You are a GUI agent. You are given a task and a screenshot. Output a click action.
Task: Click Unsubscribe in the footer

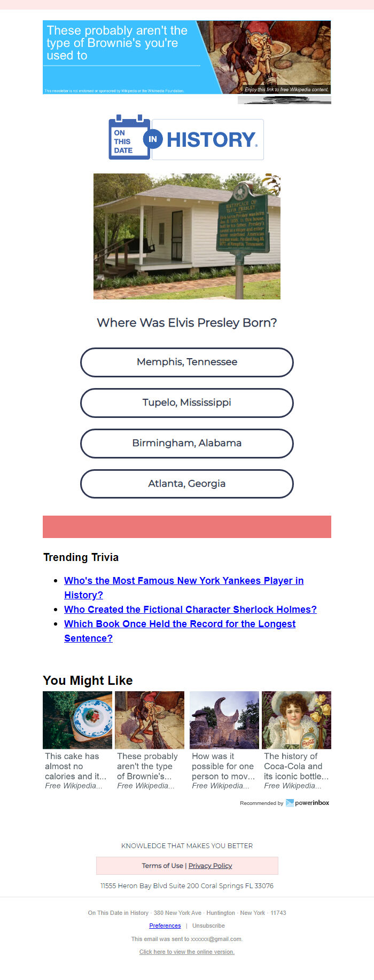(208, 926)
